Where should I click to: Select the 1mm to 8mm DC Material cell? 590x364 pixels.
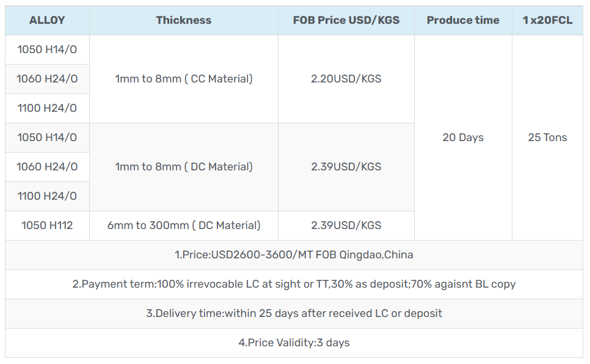click(183, 167)
